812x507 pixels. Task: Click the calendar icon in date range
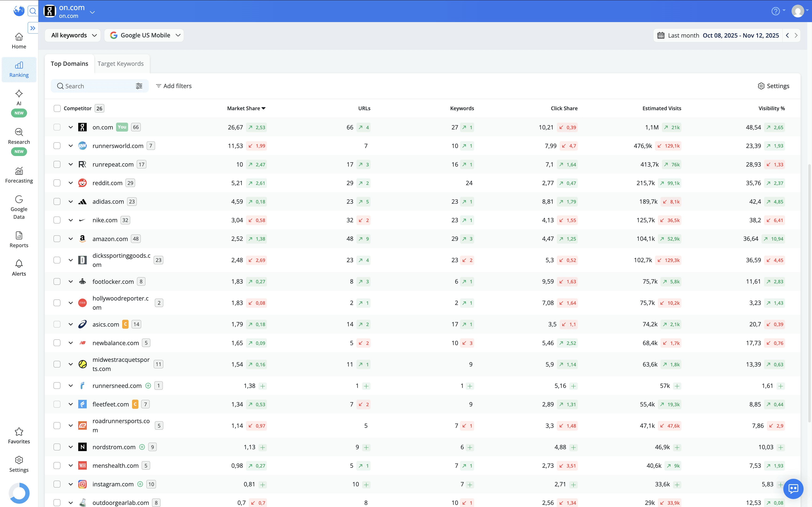click(660, 35)
